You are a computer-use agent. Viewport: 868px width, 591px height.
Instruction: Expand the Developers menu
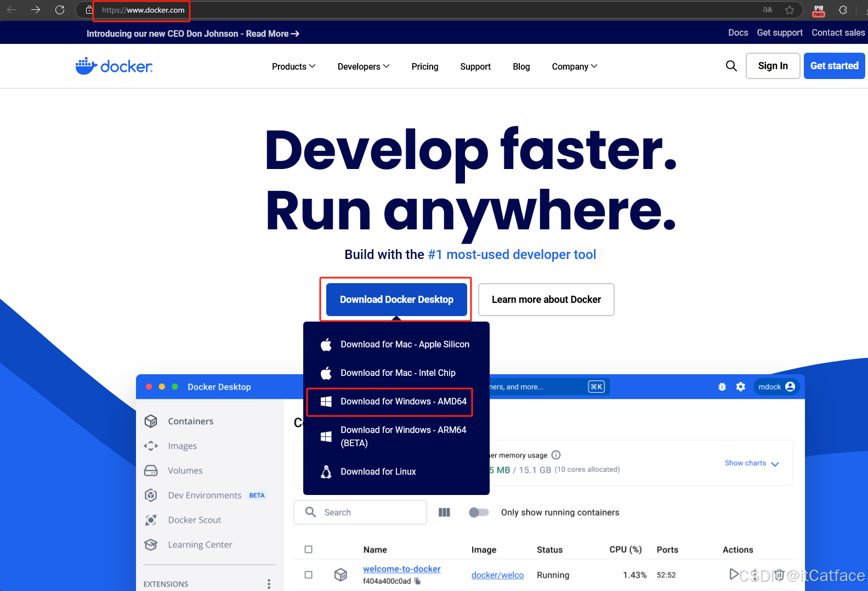coord(364,66)
